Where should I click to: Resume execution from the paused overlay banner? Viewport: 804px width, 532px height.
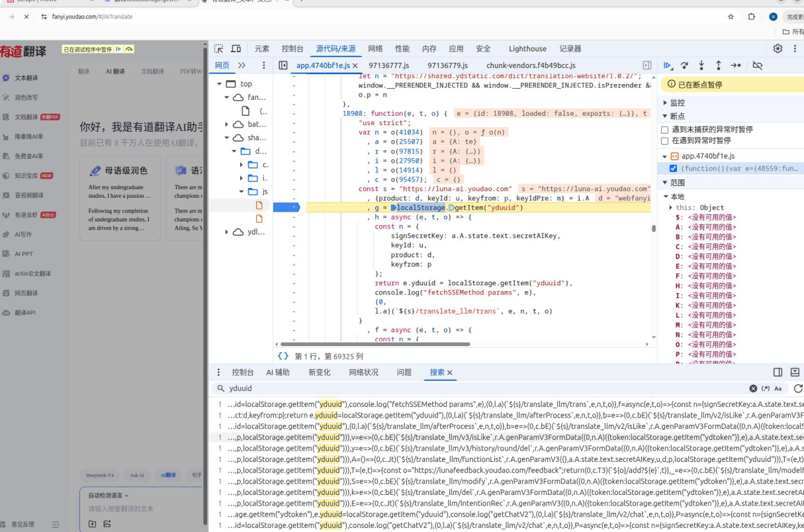click(x=118, y=49)
